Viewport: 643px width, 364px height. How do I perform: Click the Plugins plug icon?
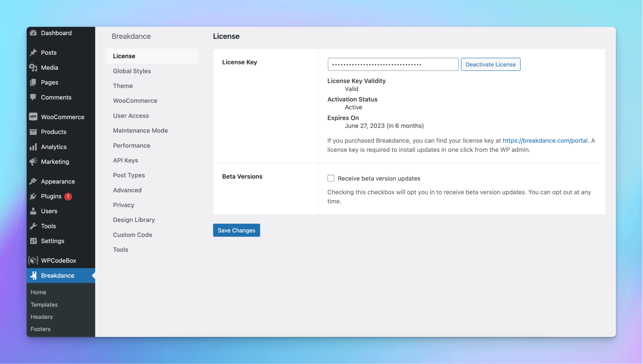(x=33, y=196)
